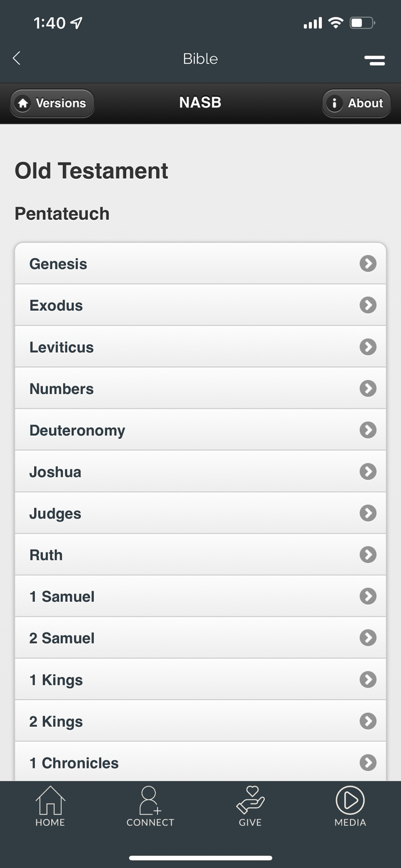Open the Media play icon

pyautogui.click(x=350, y=800)
